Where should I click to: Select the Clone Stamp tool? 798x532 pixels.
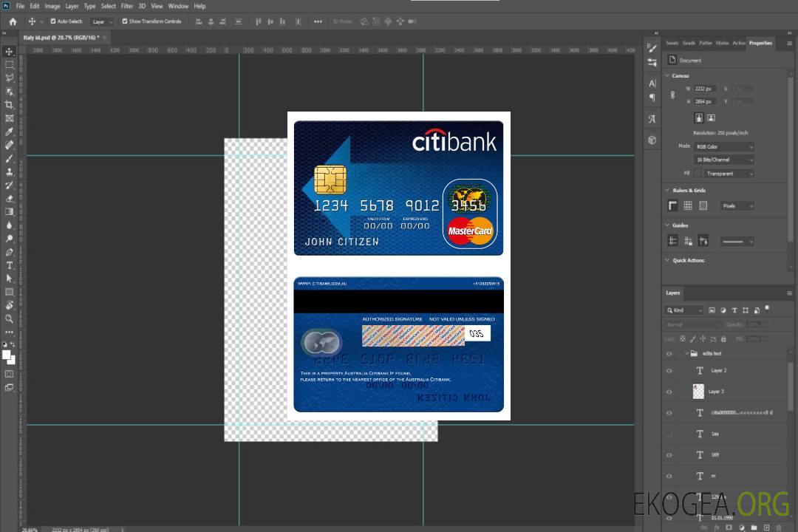tap(9, 172)
